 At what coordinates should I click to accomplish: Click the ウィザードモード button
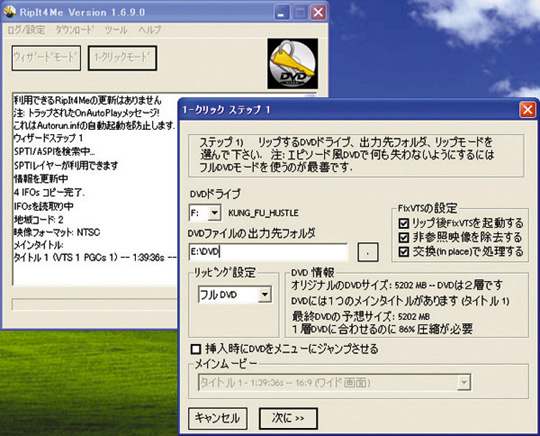tap(46, 58)
